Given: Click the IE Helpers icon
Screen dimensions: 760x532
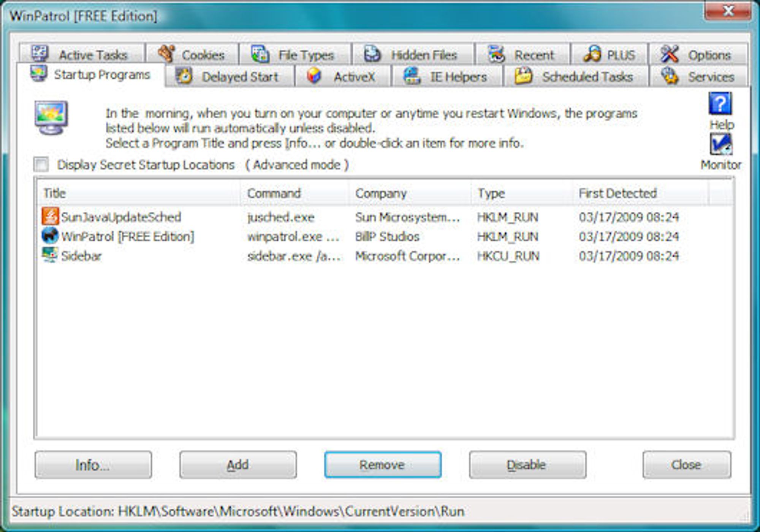Looking at the screenshot, I should pyautogui.click(x=412, y=76).
